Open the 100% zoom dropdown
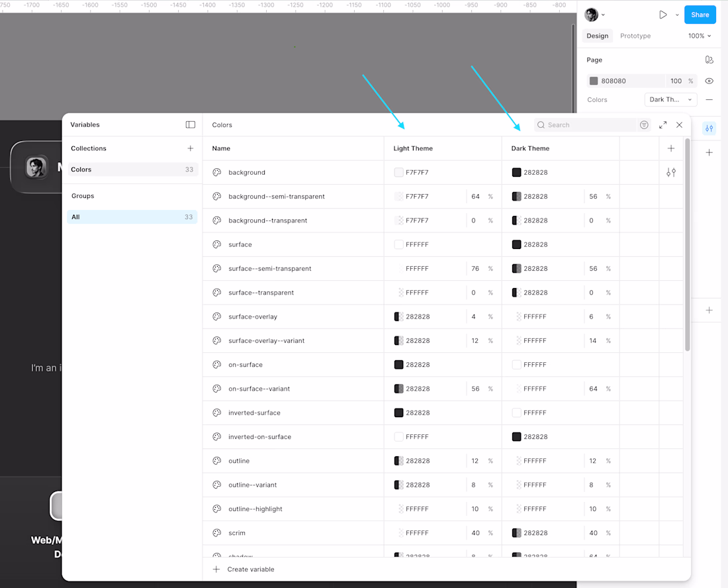Screen dimensions: 728x588 tap(700, 36)
